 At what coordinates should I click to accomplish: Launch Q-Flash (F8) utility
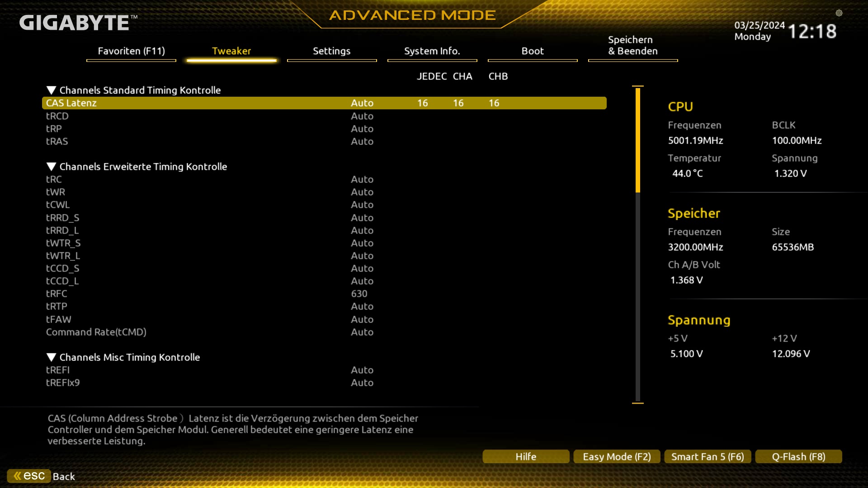click(x=798, y=457)
